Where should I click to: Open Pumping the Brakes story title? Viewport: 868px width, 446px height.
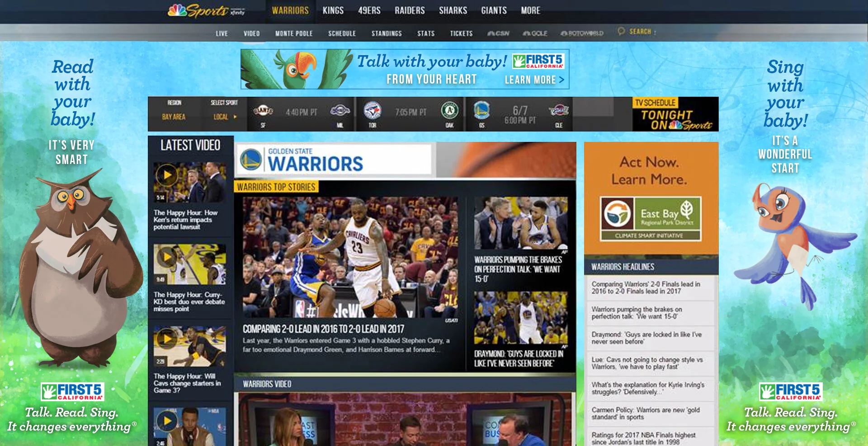[x=518, y=269]
